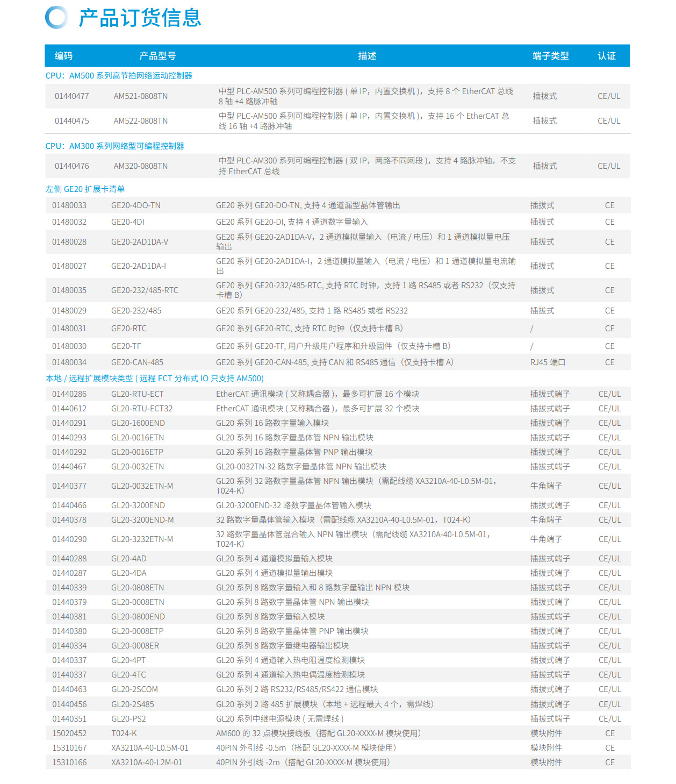
Task: Click the 端子类型 column header
Action: (550, 56)
